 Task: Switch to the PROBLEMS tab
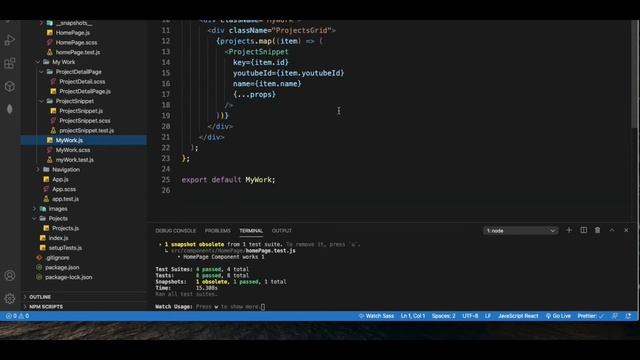[x=218, y=231]
